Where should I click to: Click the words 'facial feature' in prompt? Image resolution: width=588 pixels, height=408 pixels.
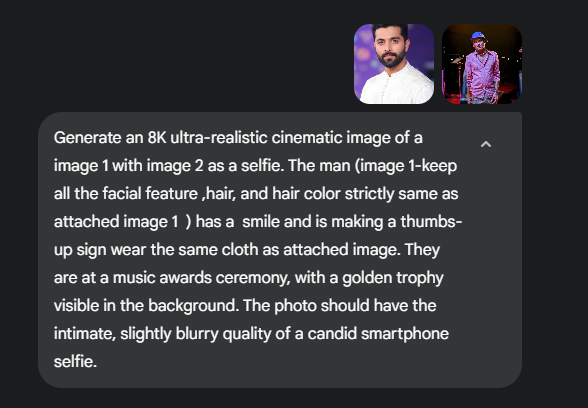[x=150, y=194]
